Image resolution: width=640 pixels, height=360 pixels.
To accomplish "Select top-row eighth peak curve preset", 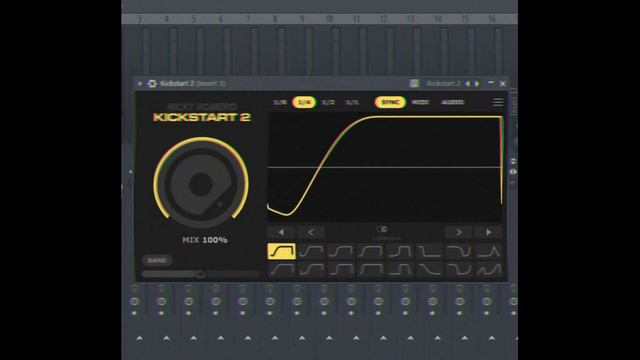I will tap(489, 251).
